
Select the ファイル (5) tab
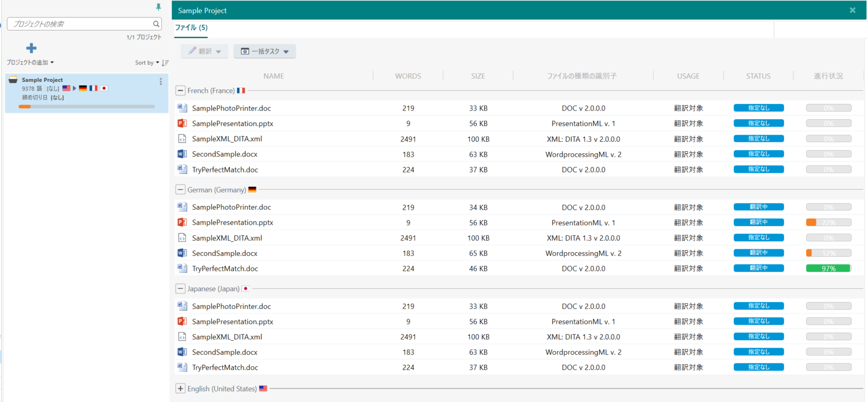click(191, 28)
